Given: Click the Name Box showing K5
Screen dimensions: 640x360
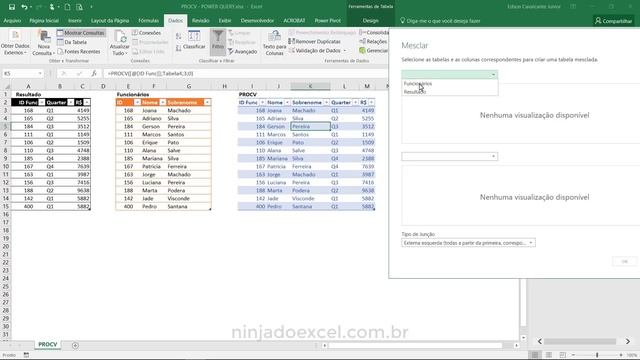Looking at the screenshot, I should [22, 73].
